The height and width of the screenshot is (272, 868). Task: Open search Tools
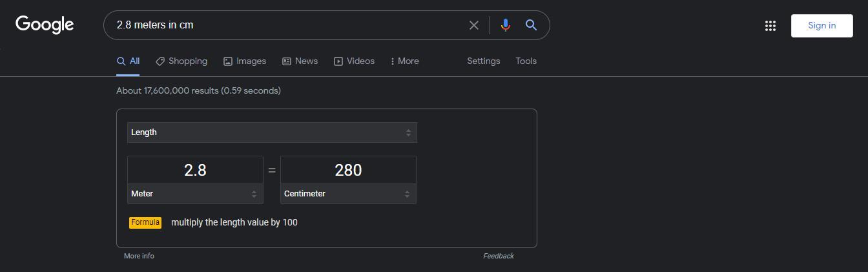[x=526, y=61]
